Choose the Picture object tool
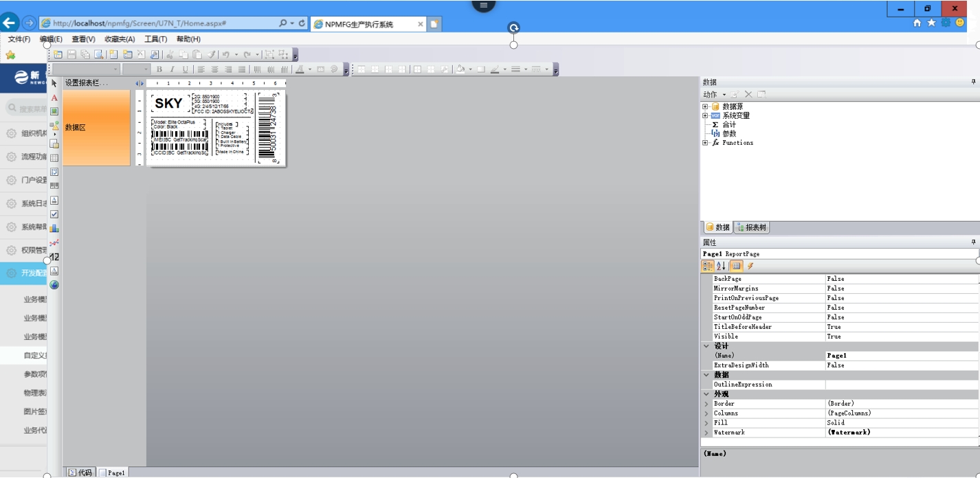Image resolution: width=980 pixels, height=478 pixels. (x=54, y=111)
